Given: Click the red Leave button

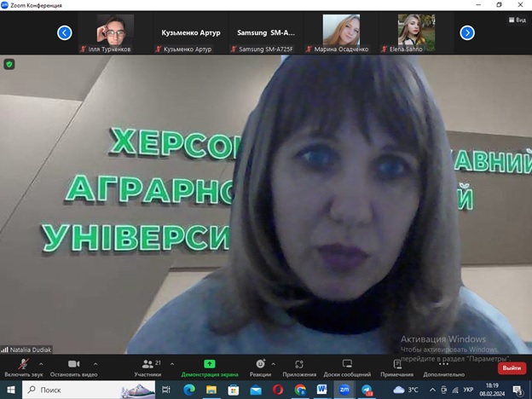Looking at the screenshot, I should coord(512,368).
